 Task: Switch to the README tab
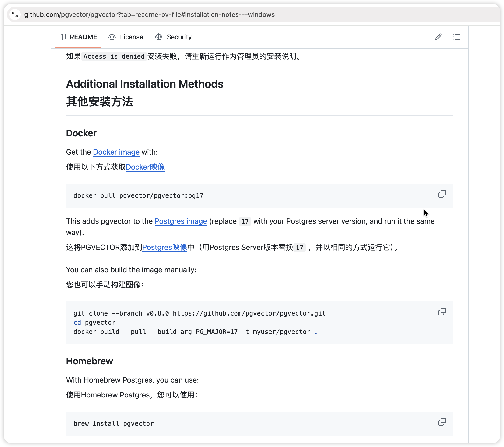(x=78, y=37)
